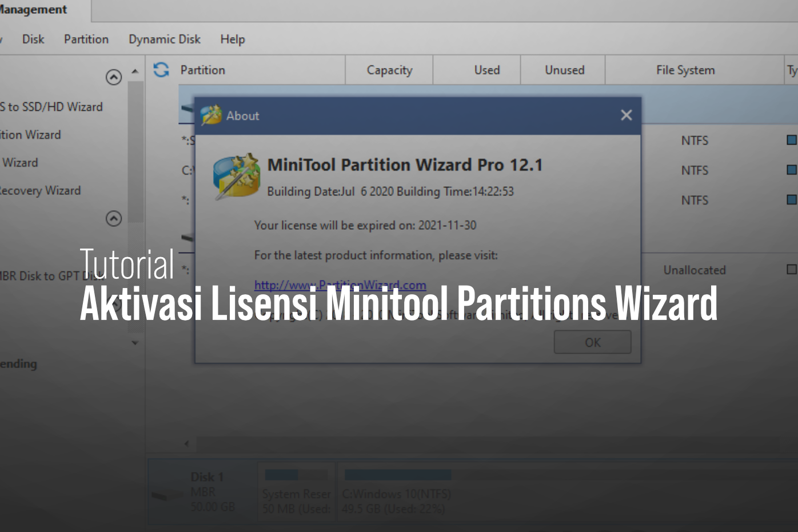Collapse the lower sidebar section chevron

[114, 218]
